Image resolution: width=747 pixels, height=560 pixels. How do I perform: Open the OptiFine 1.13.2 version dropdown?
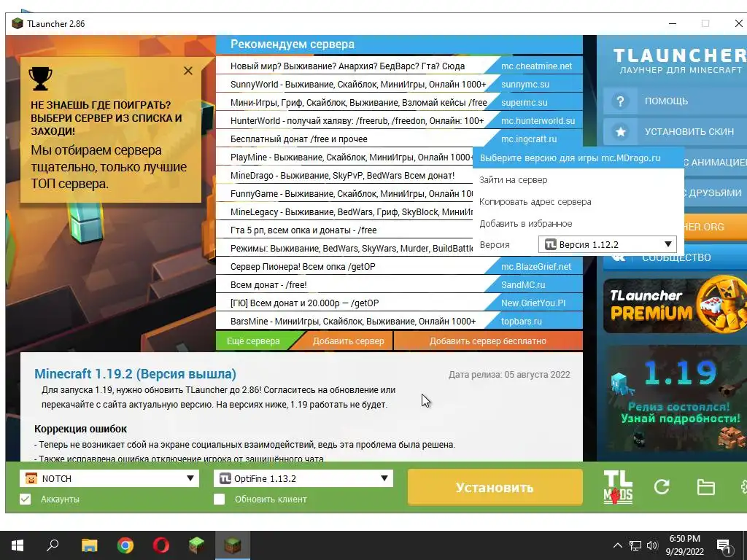(x=303, y=478)
